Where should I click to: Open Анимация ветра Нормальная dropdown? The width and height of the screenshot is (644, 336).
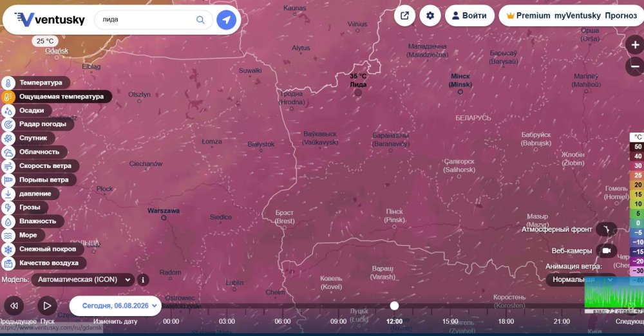point(581,280)
